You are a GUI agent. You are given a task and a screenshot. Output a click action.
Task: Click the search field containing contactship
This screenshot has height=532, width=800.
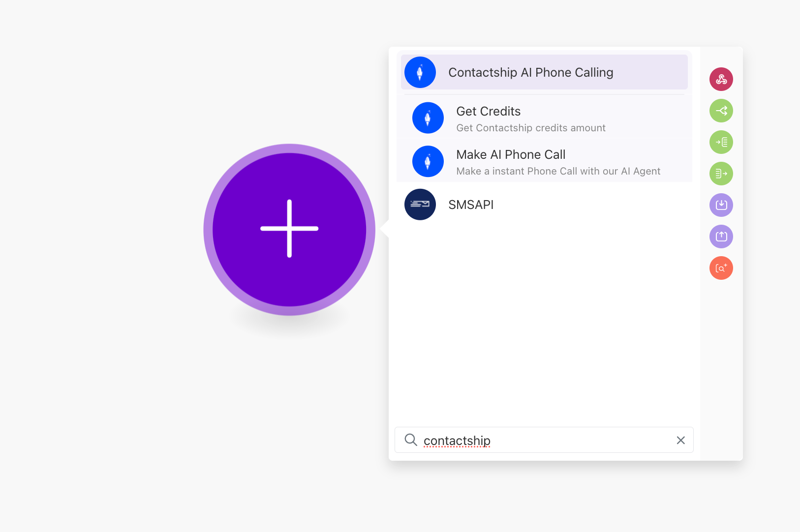pyautogui.click(x=544, y=440)
